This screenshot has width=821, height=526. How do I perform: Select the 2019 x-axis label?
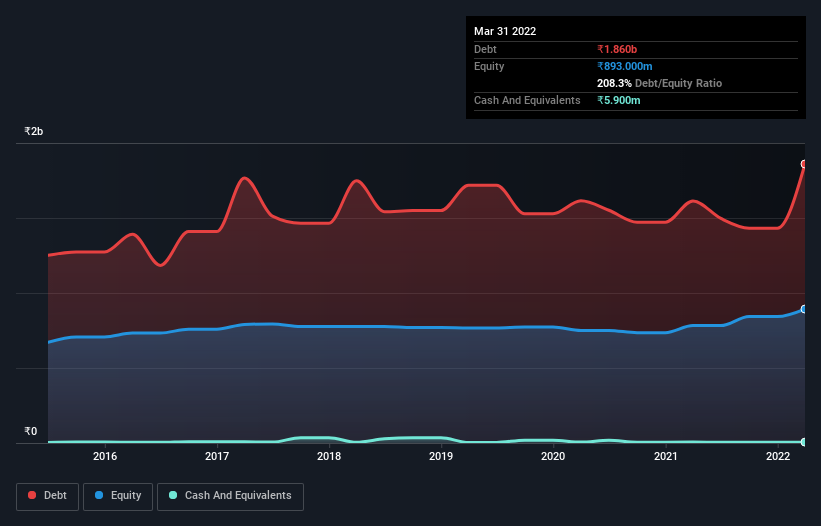(x=441, y=456)
